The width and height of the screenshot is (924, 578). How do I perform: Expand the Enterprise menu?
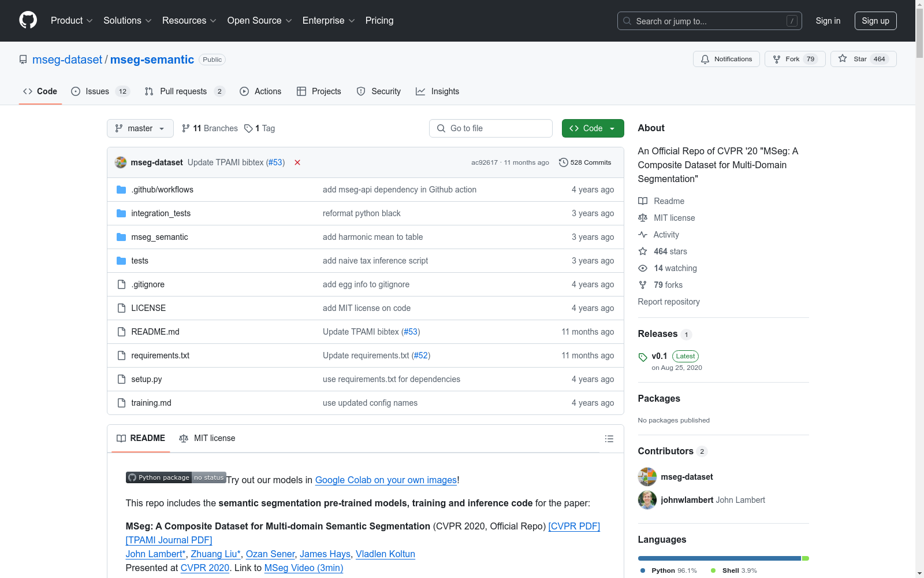coord(329,21)
